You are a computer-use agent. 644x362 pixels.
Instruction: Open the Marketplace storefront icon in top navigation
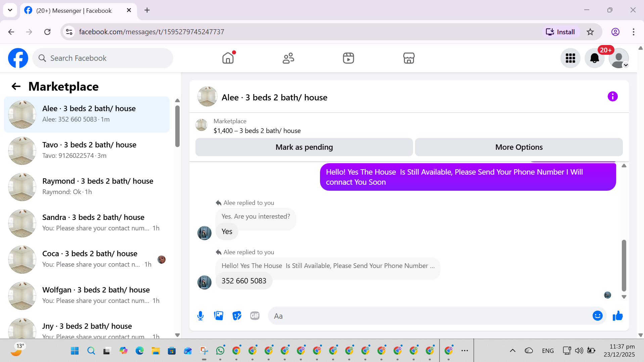[409, 58]
